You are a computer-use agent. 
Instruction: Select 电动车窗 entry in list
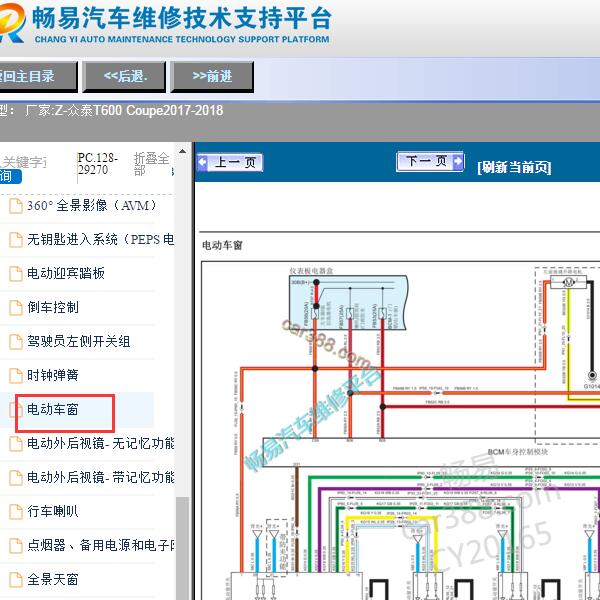point(53,409)
